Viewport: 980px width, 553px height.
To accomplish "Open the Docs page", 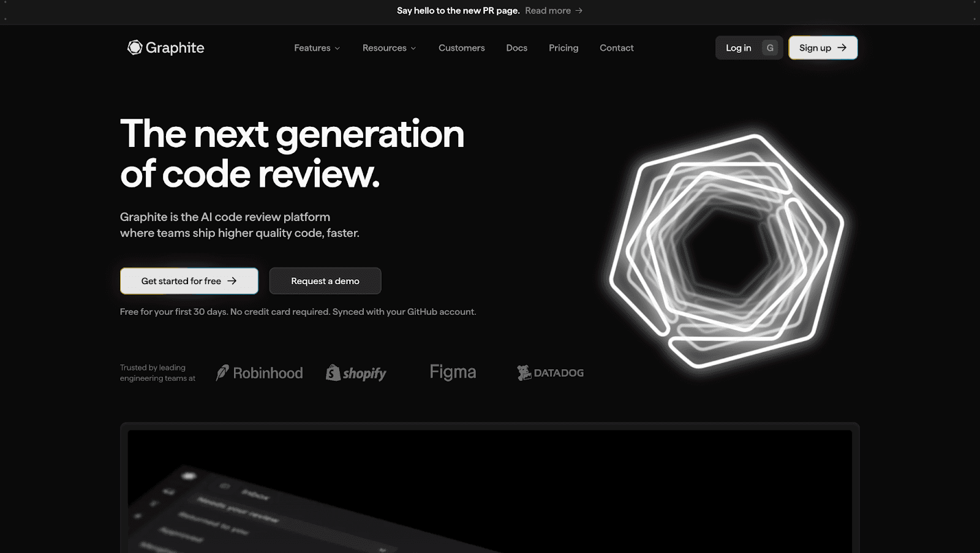I will point(516,48).
